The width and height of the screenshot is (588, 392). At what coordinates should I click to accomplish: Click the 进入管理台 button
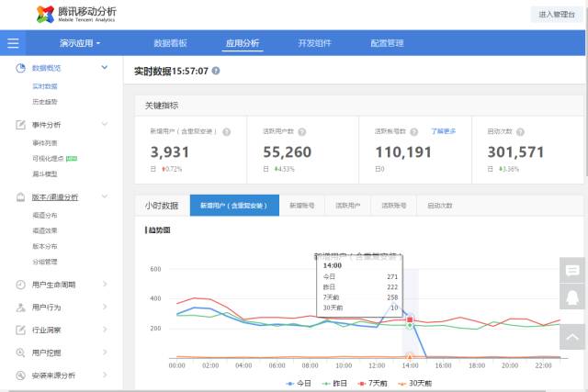pos(557,15)
